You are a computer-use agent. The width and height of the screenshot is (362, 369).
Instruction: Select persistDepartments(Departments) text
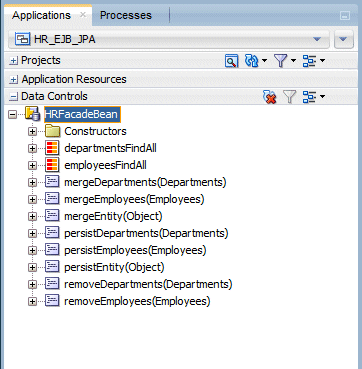(x=146, y=233)
